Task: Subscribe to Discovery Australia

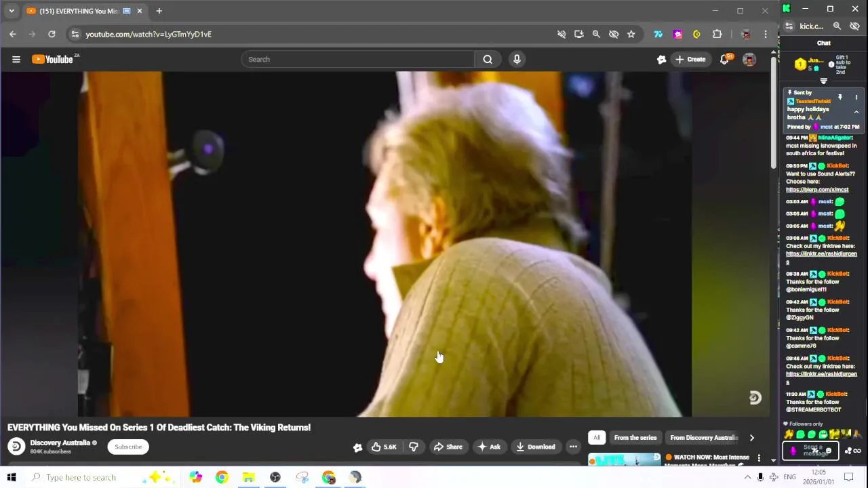Action: click(x=128, y=447)
